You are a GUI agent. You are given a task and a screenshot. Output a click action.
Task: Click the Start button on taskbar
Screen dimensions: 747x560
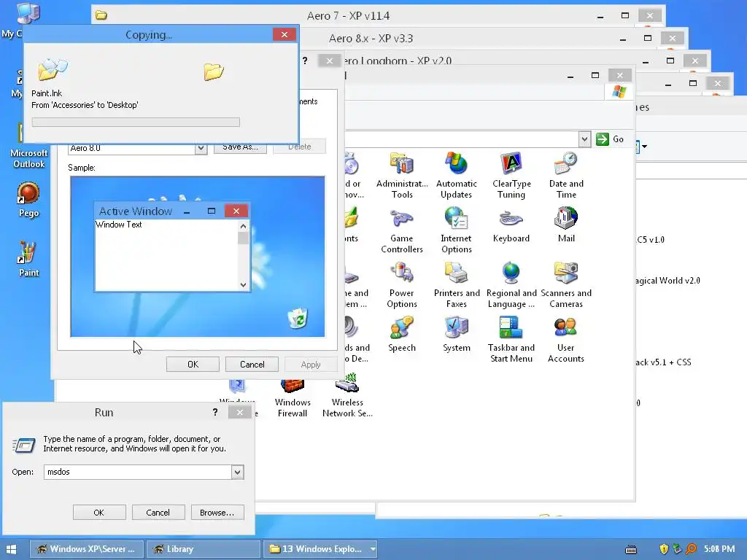[11, 549]
